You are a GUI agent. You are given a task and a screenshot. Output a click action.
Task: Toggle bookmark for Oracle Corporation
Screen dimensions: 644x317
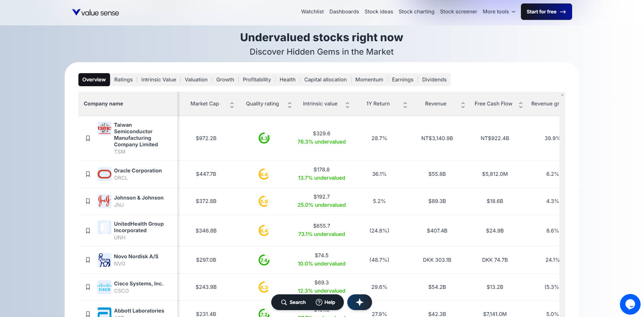[88, 174]
